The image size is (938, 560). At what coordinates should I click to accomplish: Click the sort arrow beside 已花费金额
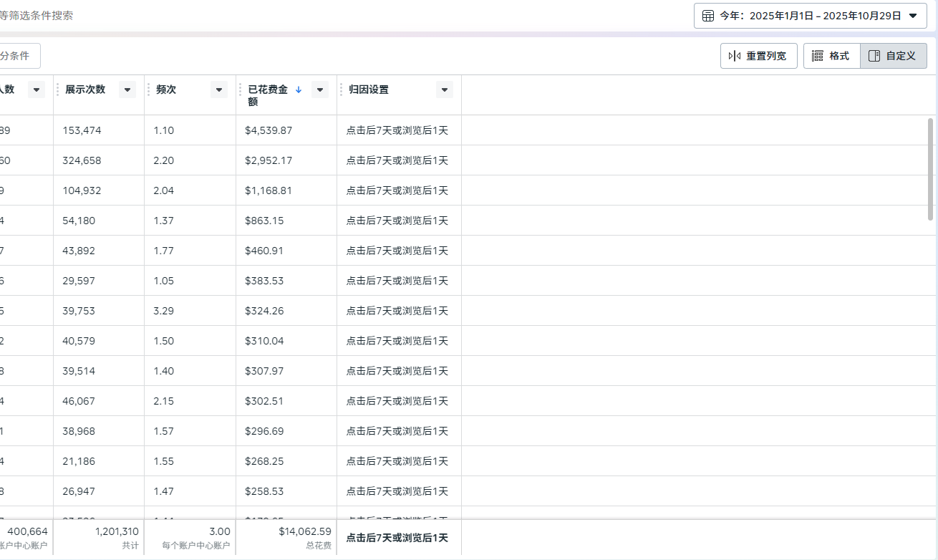pyautogui.click(x=299, y=90)
